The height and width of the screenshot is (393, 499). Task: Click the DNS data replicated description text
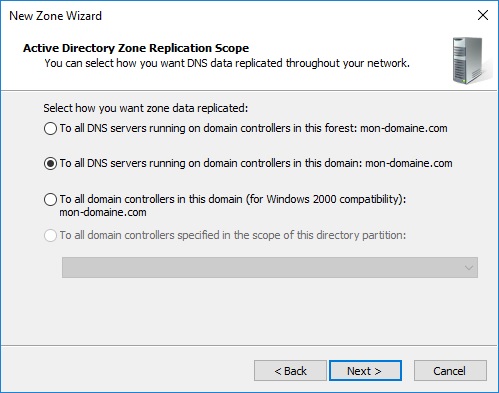(227, 63)
